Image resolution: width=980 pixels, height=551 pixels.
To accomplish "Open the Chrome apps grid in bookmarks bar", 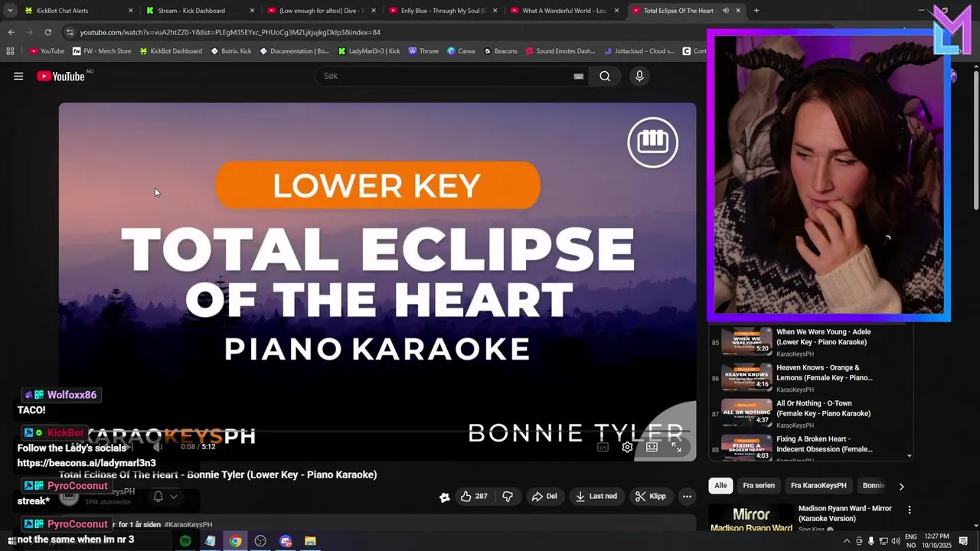I will pyautogui.click(x=10, y=51).
